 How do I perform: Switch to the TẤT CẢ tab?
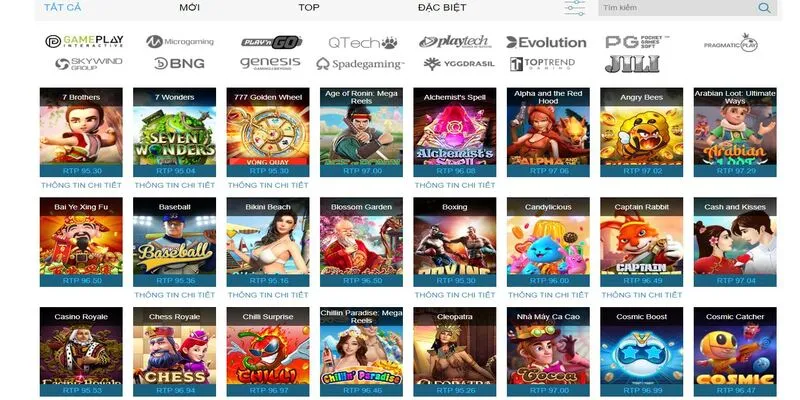[x=62, y=8]
